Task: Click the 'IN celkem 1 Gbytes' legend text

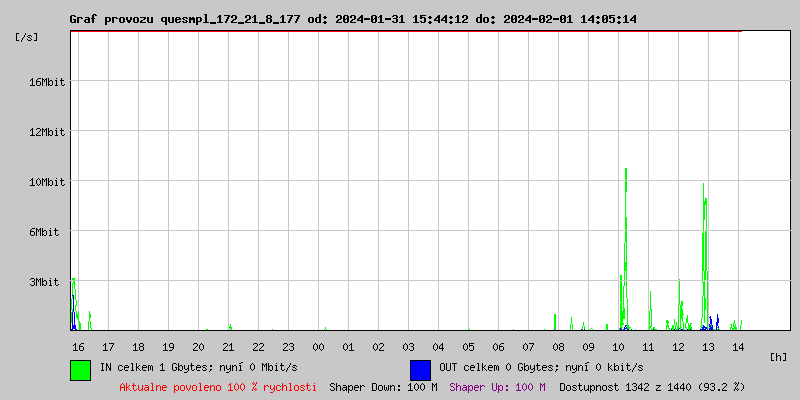Action: 200,367
